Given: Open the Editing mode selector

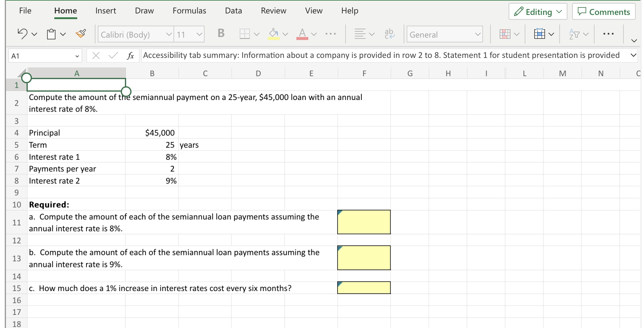Looking at the screenshot, I should tap(538, 11).
